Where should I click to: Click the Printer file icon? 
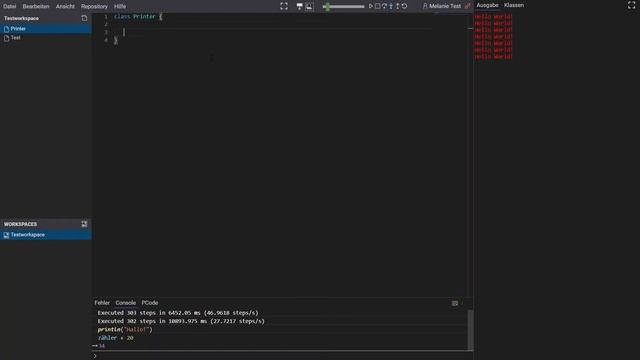pos(7,29)
